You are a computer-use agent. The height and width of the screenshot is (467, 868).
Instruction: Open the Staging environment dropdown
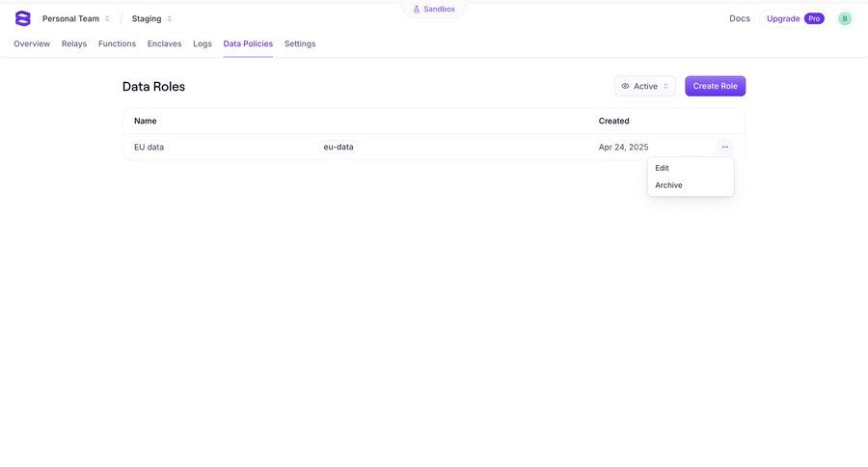(x=152, y=18)
